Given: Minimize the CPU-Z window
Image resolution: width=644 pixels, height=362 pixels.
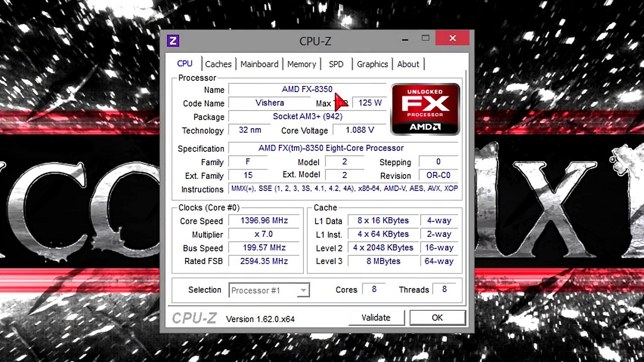Looking at the screenshot, I should (x=406, y=39).
